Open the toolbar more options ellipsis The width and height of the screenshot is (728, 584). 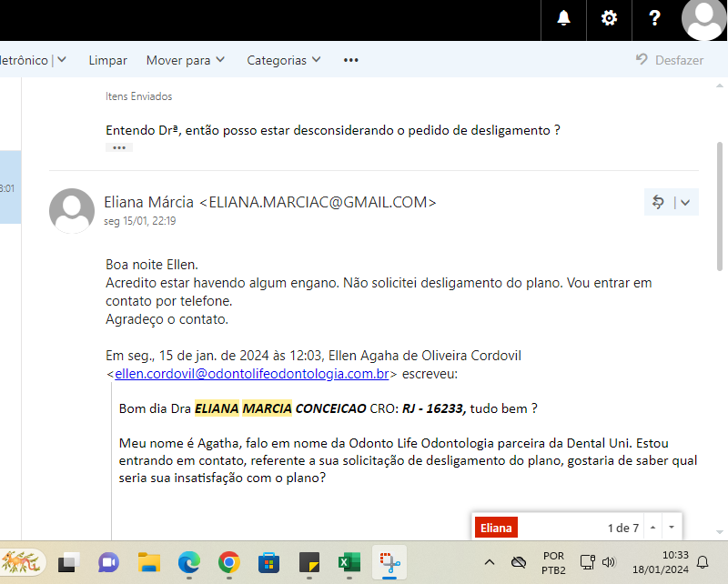coord(351,60)
